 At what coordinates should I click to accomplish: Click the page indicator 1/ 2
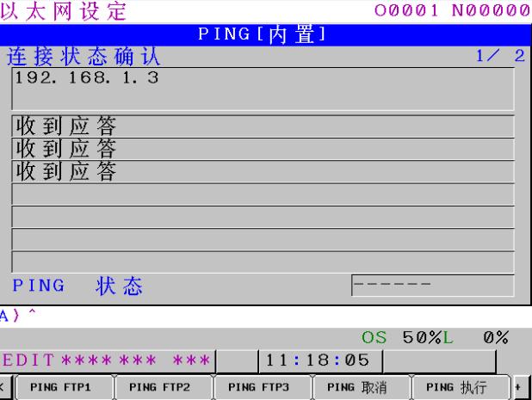(500, 56)
